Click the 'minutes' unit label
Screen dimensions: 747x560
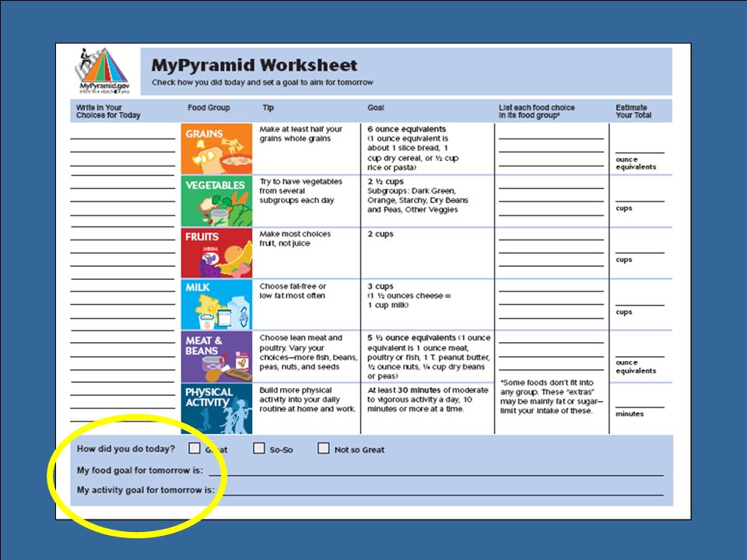630,414
